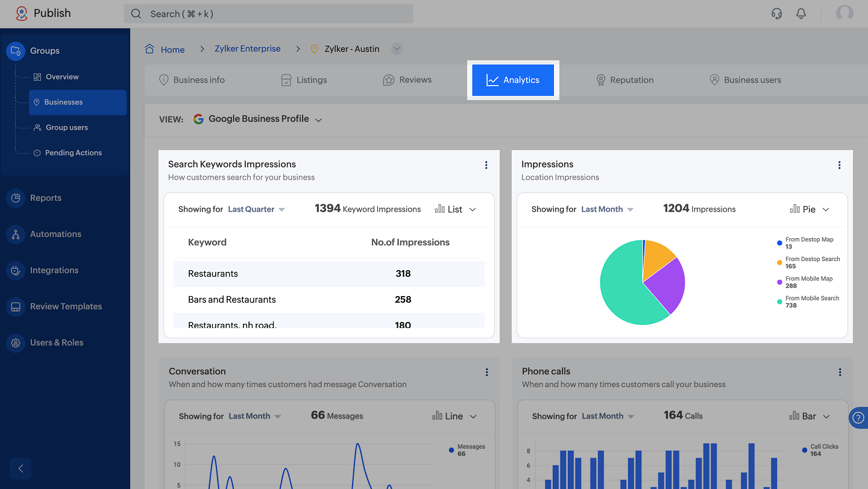868x489 pixels.
Task: Select Businesses in the Groups tree
Action: coord(78,103)
